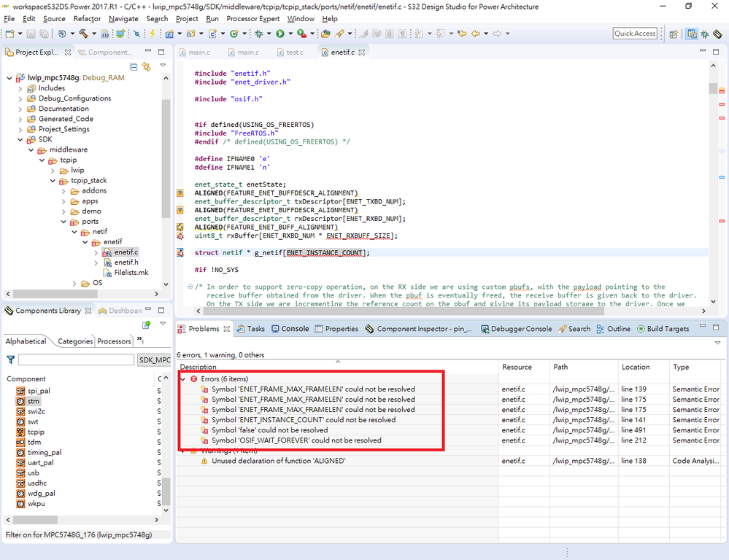Click the green Run button icon
Viewport: 729px width, 560px height.
pos(279,34)
